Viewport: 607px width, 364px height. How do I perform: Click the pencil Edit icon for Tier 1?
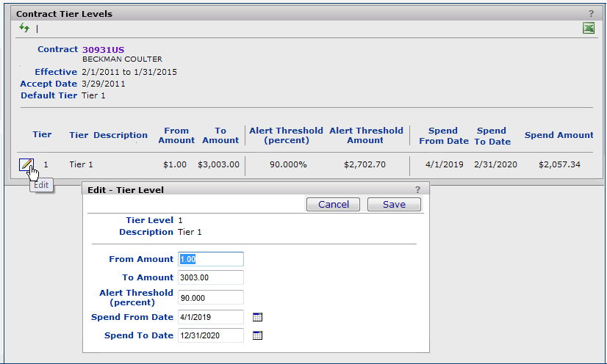point(26,164)
